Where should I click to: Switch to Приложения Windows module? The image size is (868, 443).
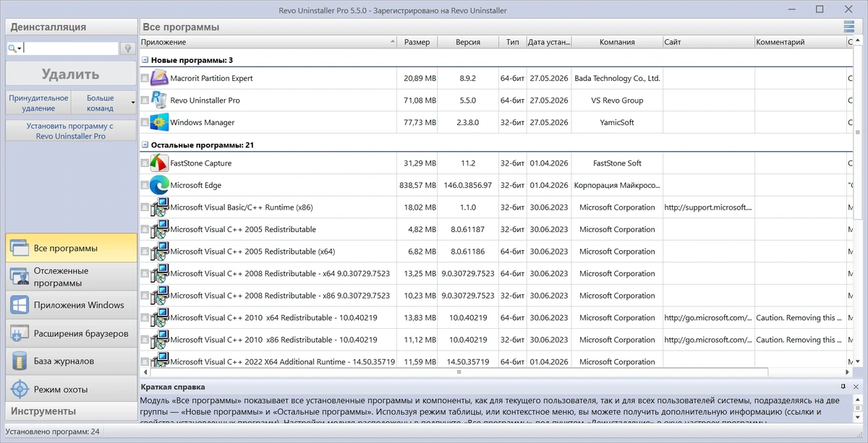(x=71, y=305)
